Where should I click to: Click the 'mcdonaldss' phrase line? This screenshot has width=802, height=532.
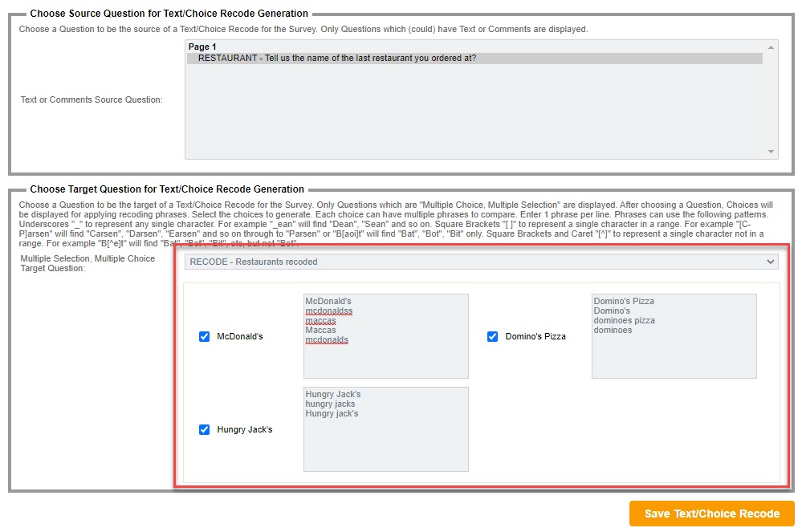point(329,311)
